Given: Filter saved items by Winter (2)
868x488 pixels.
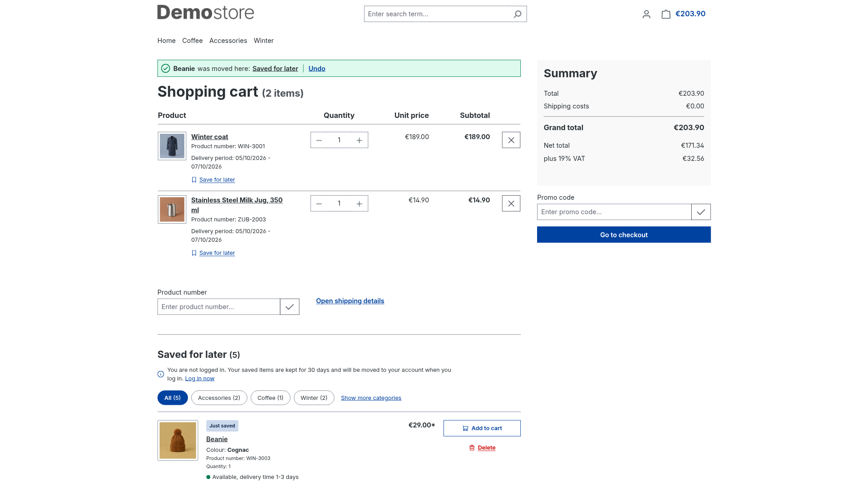Looking at the screenshot, I should click(314, 398).
